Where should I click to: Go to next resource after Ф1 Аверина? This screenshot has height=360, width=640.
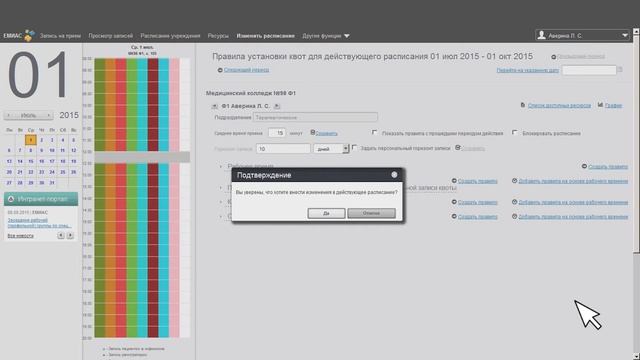277,106
